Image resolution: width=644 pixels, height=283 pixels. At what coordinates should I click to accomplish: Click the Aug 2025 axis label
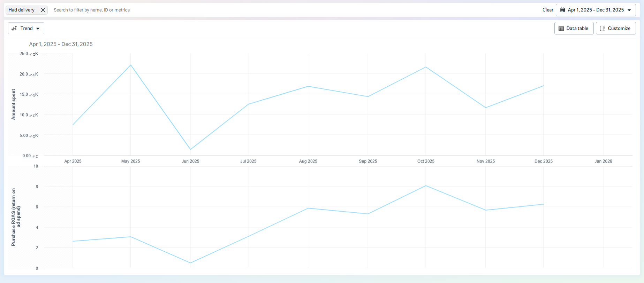pyautogui.click(x=308, y=161)
